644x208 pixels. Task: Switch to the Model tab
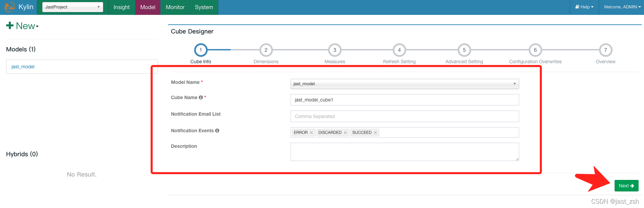(148, 7)
